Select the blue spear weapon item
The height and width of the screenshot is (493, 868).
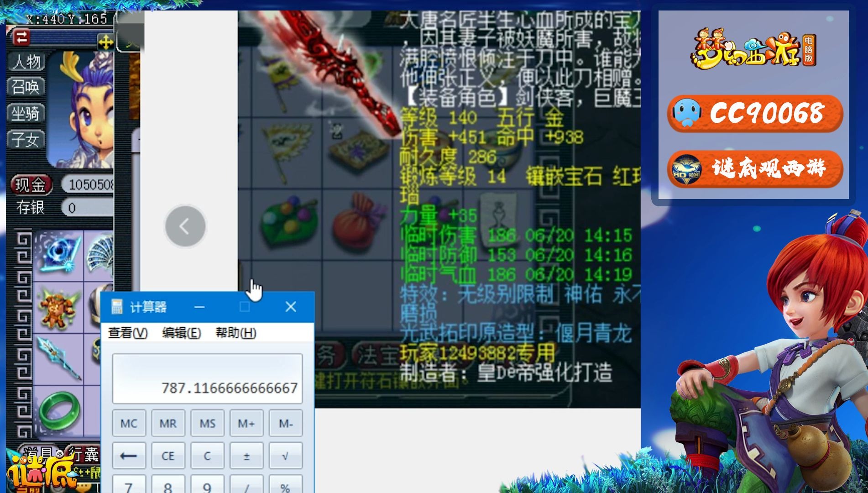[58, 358]
